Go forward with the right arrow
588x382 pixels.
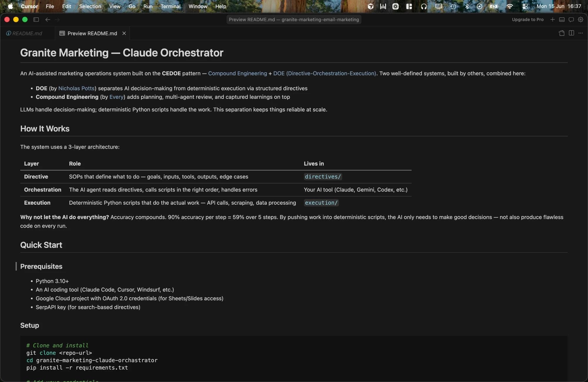pos(57,19)
